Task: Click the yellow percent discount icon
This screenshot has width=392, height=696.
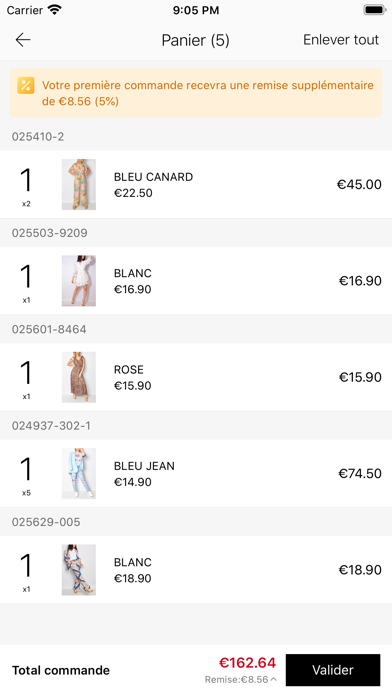Action: point(26,85)
